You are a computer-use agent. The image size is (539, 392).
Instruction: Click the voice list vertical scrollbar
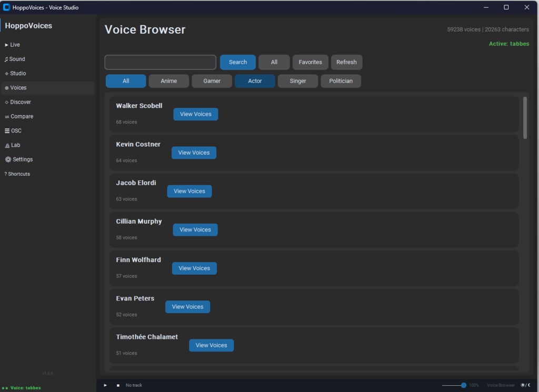(x=525, y=118)
